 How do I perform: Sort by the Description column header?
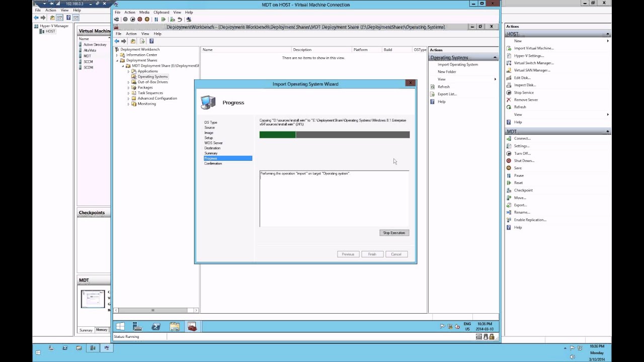click(x=322, y=50)
